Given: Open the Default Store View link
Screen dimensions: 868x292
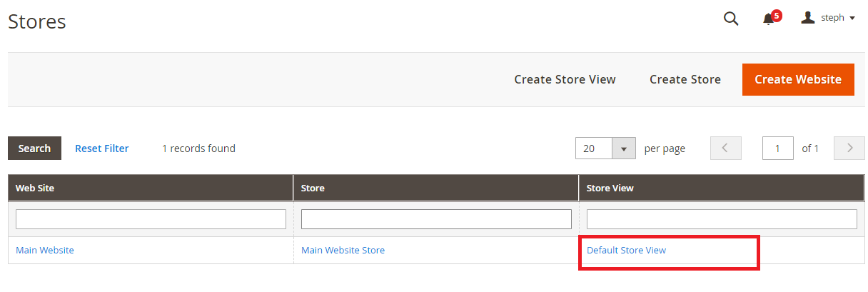Looking at the screenshot, I should point(626,250).
